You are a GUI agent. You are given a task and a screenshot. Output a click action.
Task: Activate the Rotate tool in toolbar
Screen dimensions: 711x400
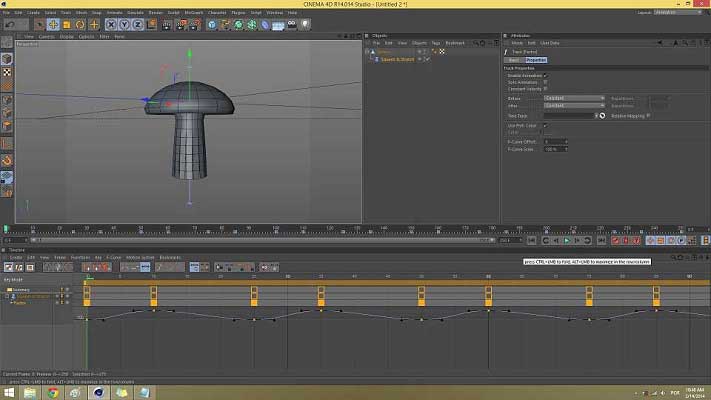pos(80,24)
